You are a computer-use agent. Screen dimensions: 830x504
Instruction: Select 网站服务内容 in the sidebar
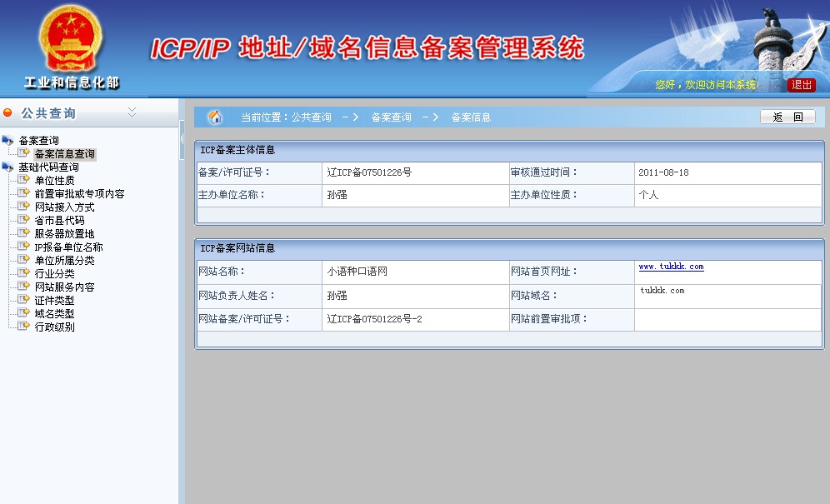[x=64, y=287]
